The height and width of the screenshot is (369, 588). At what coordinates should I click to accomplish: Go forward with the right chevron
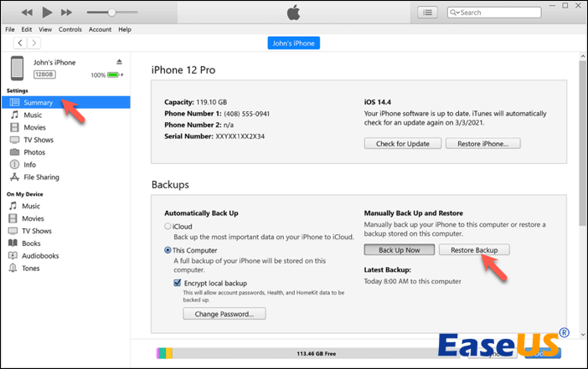(34, 43)
